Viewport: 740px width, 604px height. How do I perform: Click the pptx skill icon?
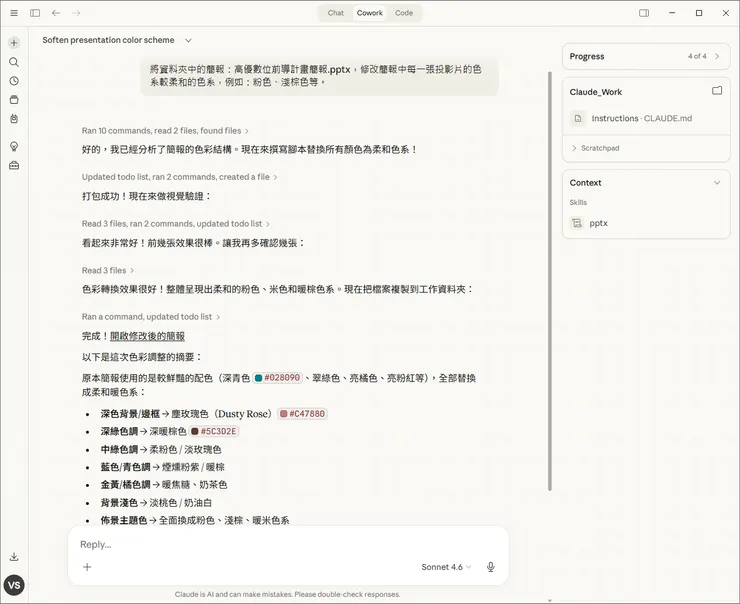click(x=577, y=223)
